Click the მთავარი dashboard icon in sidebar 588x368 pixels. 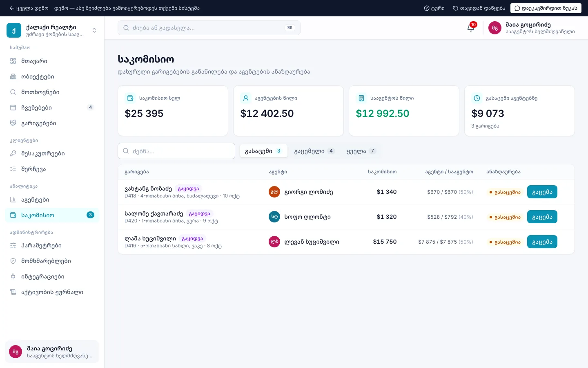tap(13, 61)
